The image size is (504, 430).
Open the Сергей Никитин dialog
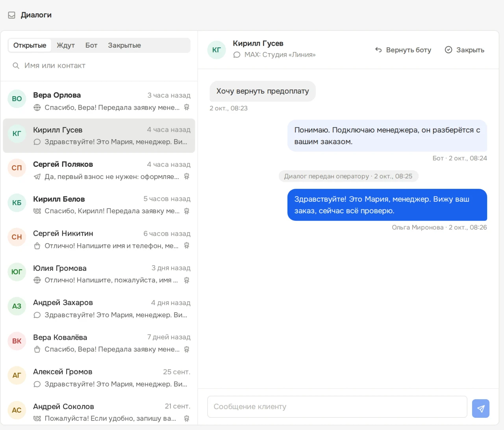click(99, 240)
